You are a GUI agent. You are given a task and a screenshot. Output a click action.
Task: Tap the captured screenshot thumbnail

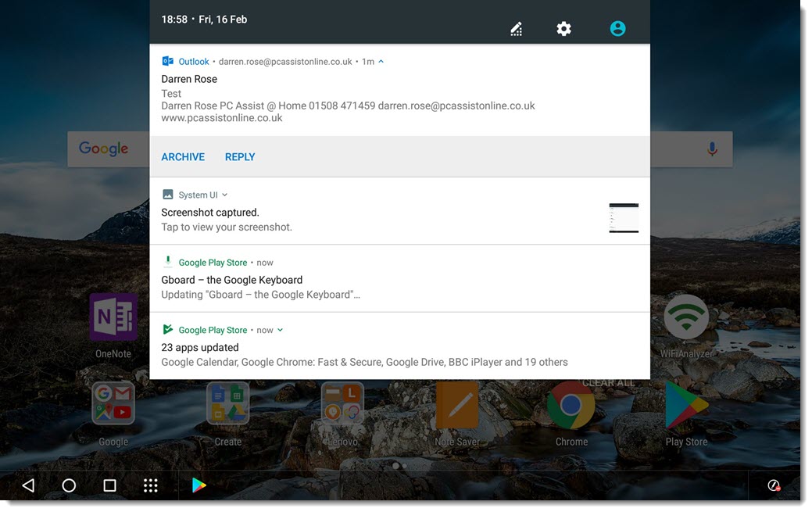coord(623,217)
